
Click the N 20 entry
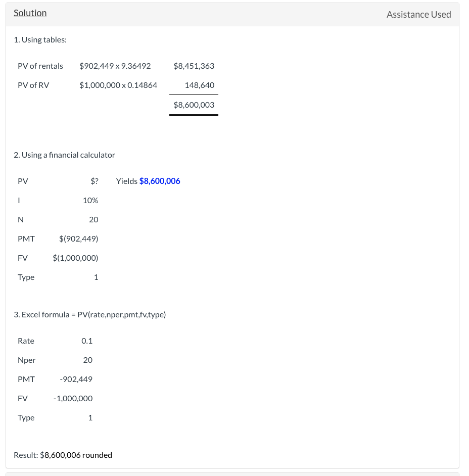pyautogui.click(x=56, y=219)
